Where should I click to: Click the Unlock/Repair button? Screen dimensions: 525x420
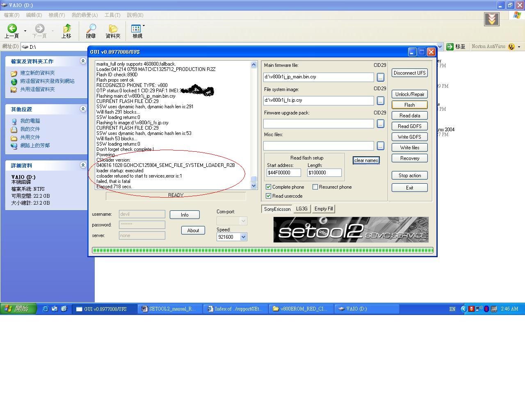point(409,94)
